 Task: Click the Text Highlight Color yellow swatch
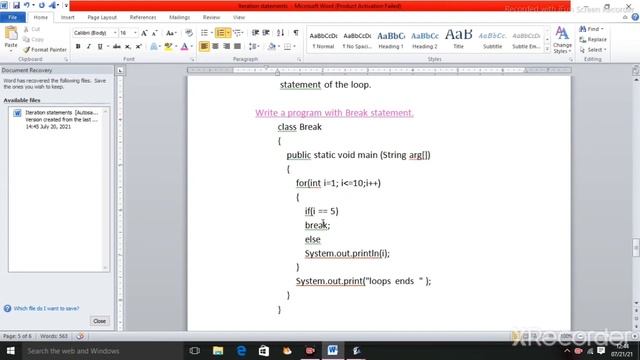[x=168, y=47]
